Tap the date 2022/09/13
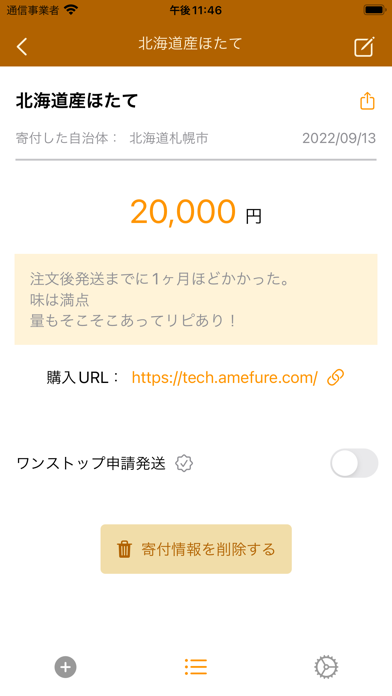This screenshot has width=392, height=696. point(339,138)
